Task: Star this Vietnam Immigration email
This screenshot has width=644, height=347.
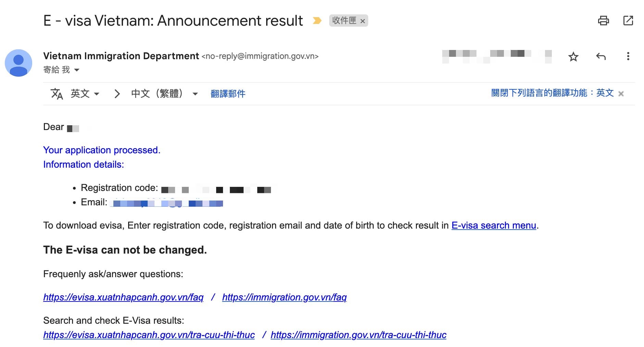Action: (573, 56)
